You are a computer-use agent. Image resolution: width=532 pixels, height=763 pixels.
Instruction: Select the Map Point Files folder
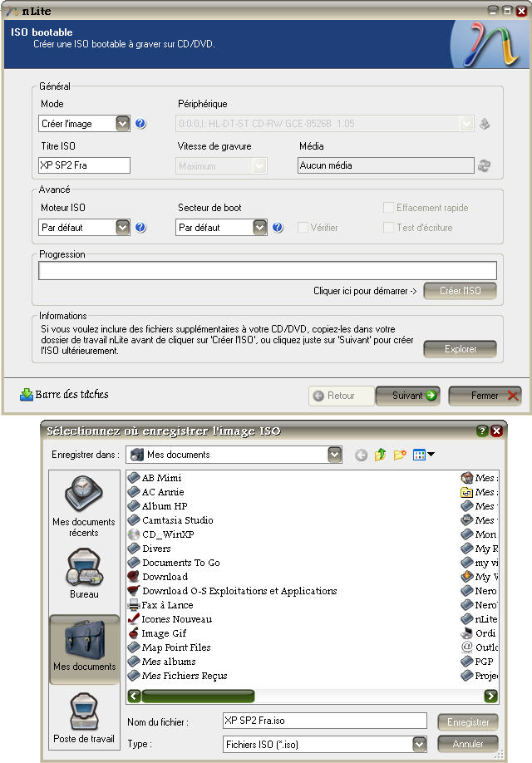coord(170,647)
